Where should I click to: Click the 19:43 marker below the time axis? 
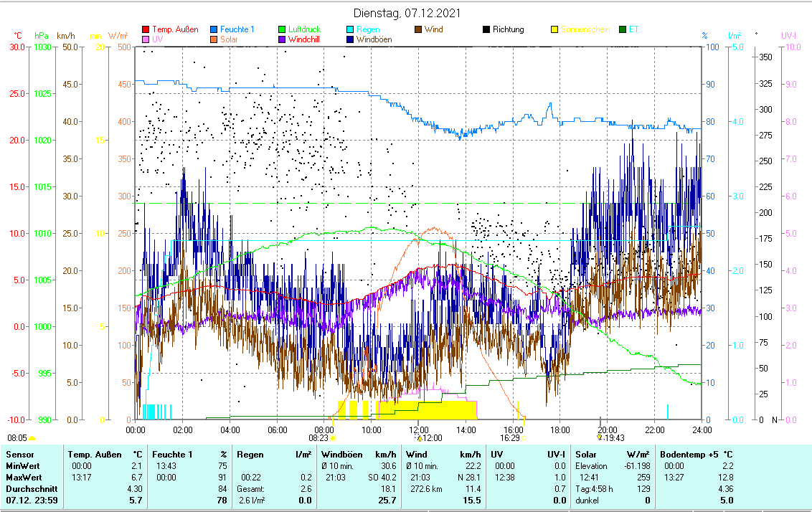tap(600, 437)
